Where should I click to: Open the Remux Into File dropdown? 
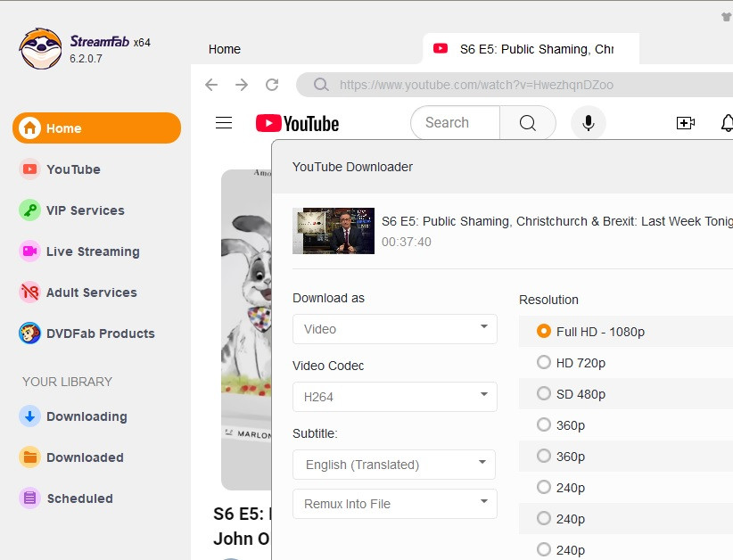pos(395,504)
